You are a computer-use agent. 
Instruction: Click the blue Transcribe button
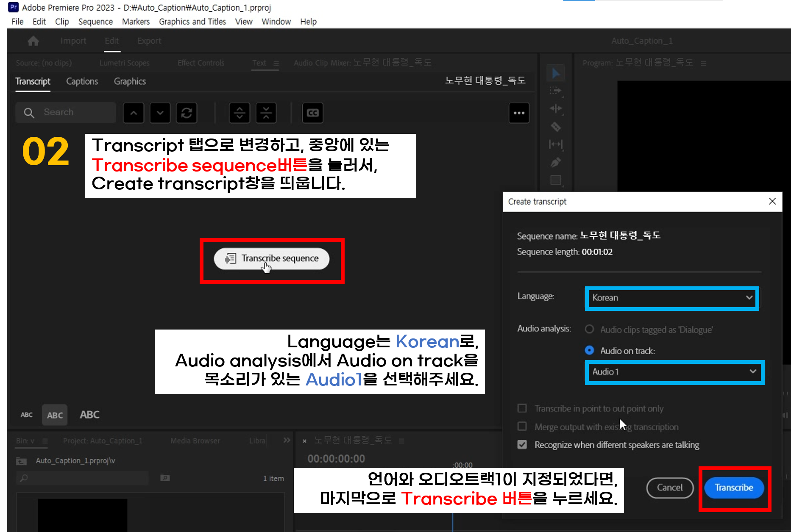734,488
